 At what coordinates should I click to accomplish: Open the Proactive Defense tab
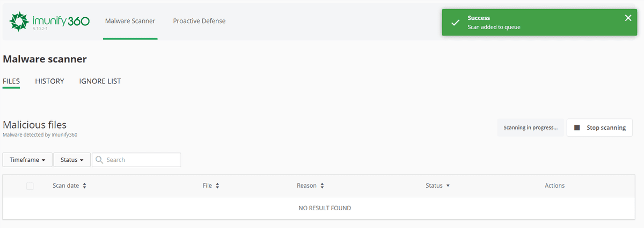coord(199,21)
